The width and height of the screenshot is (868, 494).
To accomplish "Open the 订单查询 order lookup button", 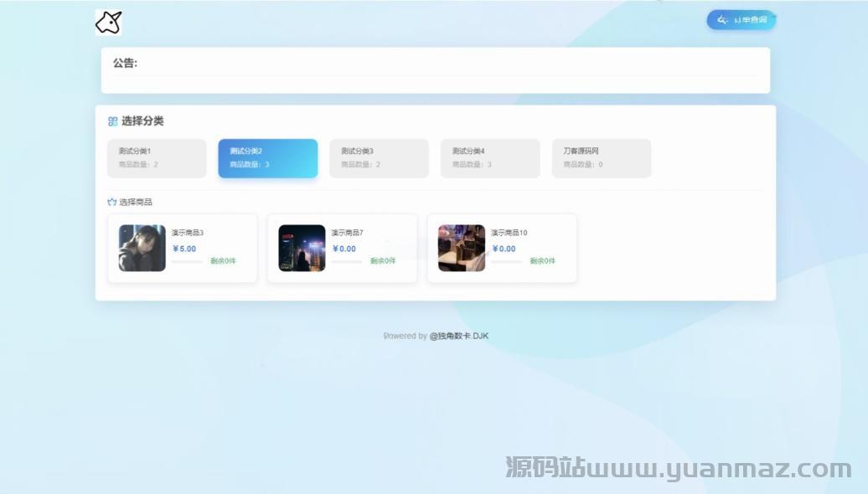I will [x=741, y=20].
